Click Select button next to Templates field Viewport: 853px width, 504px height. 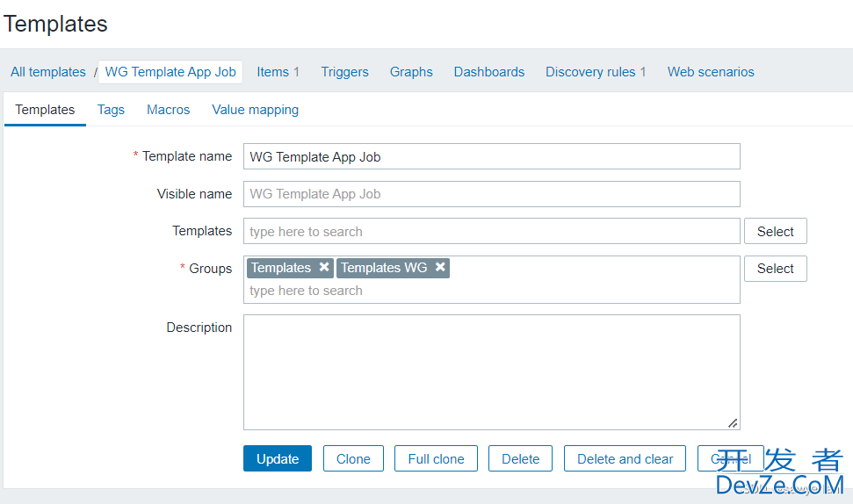point(775,231)
